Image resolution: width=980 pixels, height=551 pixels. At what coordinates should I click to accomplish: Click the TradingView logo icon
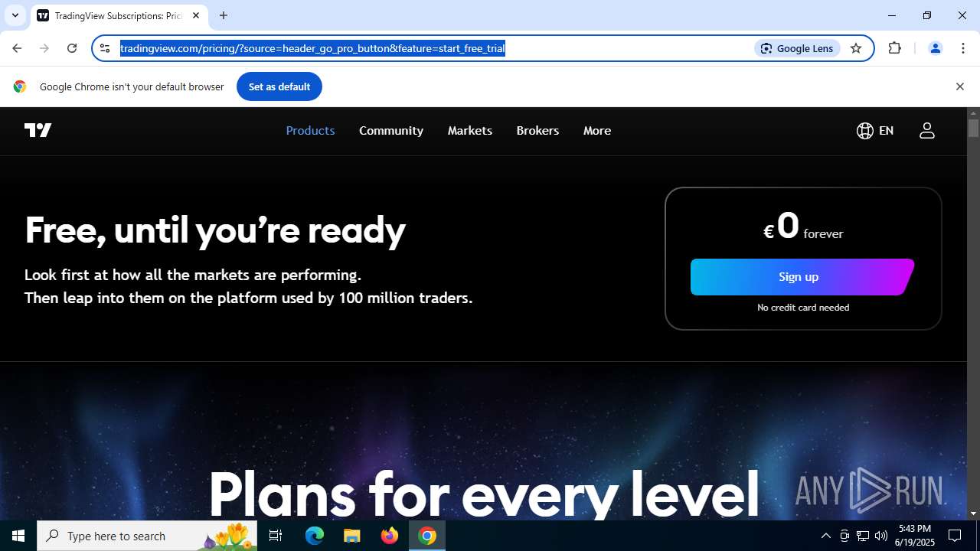click(38, 130)
